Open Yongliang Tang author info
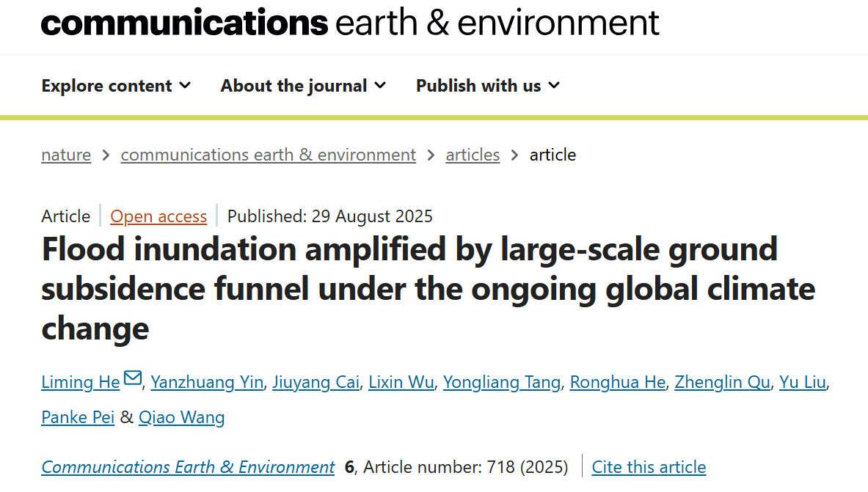The width and height of the screenshot is (868, 492). point(502,382)
